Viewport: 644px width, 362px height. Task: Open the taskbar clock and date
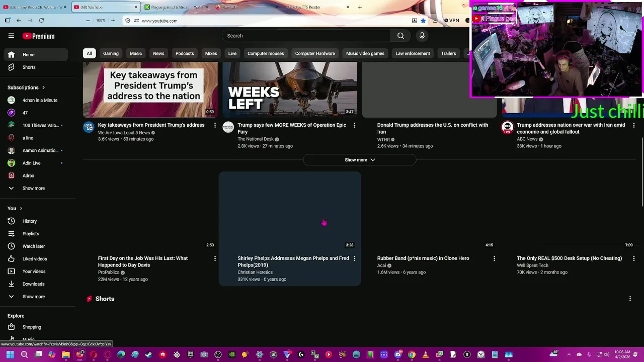622,354
